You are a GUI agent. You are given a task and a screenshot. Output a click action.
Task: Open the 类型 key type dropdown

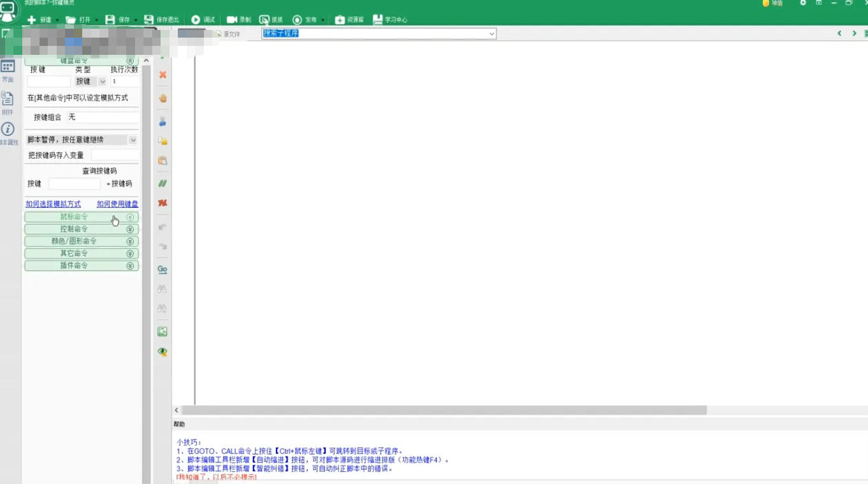[103, 82]
